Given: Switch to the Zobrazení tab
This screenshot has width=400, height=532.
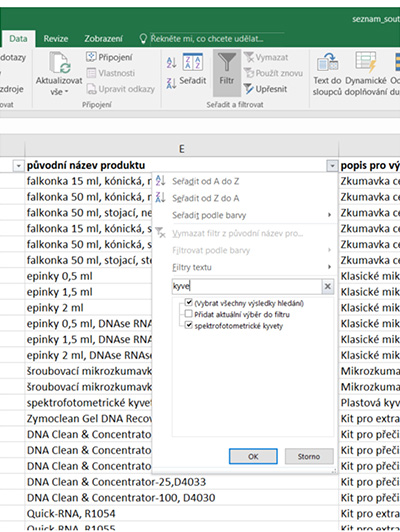Looking at the screenshot, I should click(x=103, y=38).
